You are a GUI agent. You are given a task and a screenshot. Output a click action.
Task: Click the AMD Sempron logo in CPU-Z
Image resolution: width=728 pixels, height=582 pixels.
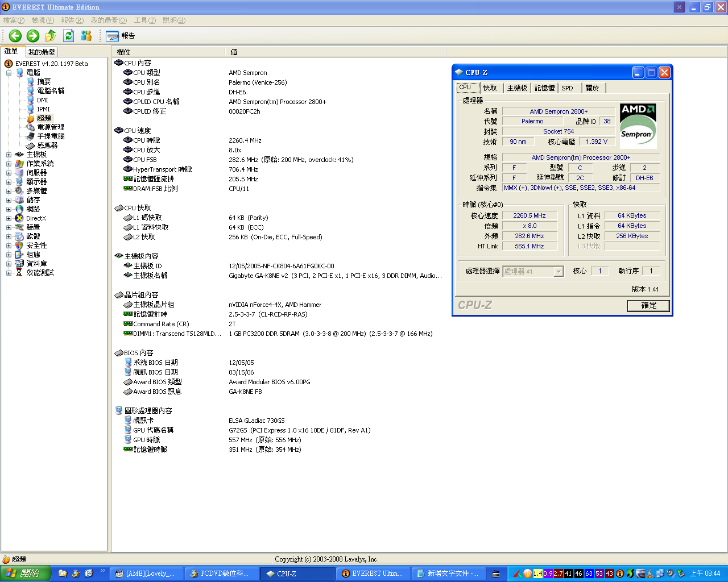click(638, 126)
